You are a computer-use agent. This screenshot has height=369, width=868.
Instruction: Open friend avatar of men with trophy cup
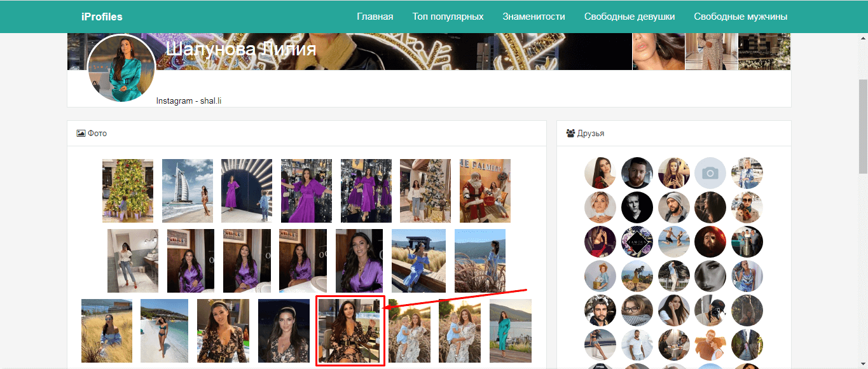pyautogui.click(x=747, y=242)
